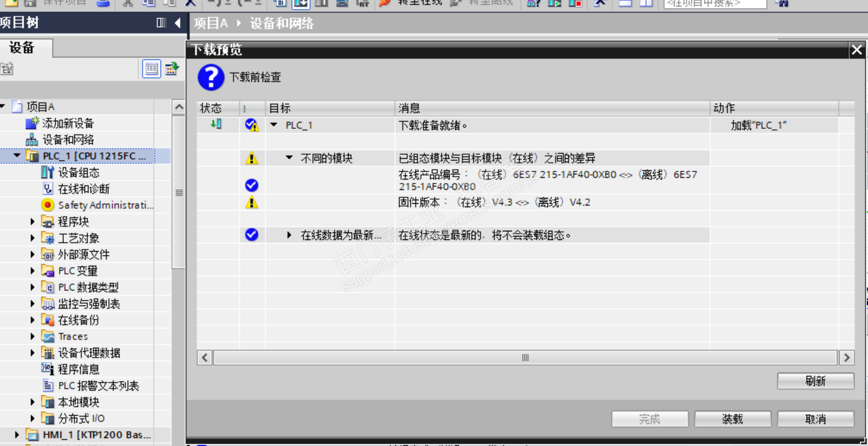Viewport: 868px width, 446px height.
Task: Click the firmware version V4.3 <> V4.2 message
Action: 494,202
